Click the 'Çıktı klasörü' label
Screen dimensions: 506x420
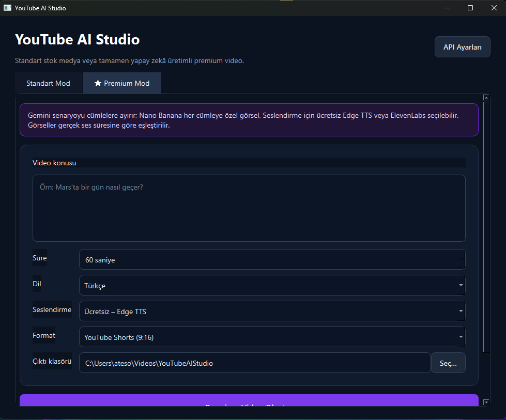point(52,361)
